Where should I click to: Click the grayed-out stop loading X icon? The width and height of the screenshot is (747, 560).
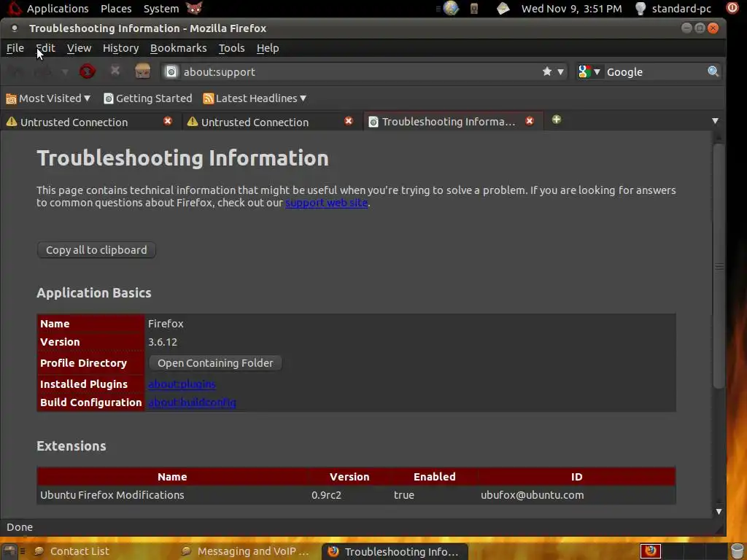[x=115, y=71]
